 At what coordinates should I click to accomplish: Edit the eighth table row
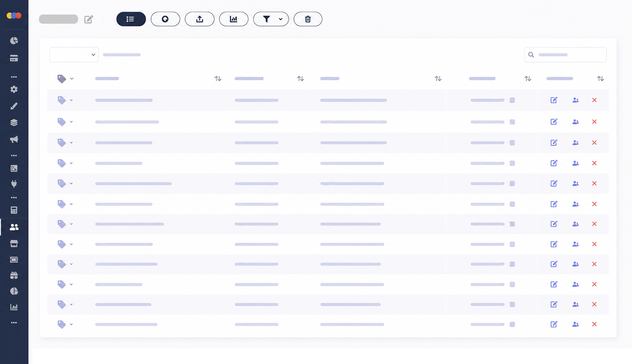point(554,244)
